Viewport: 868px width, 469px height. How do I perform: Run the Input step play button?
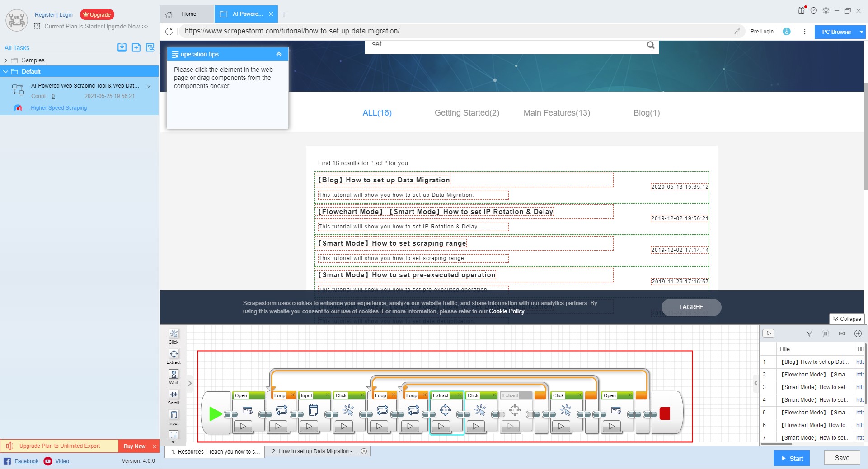click(309, 426)
